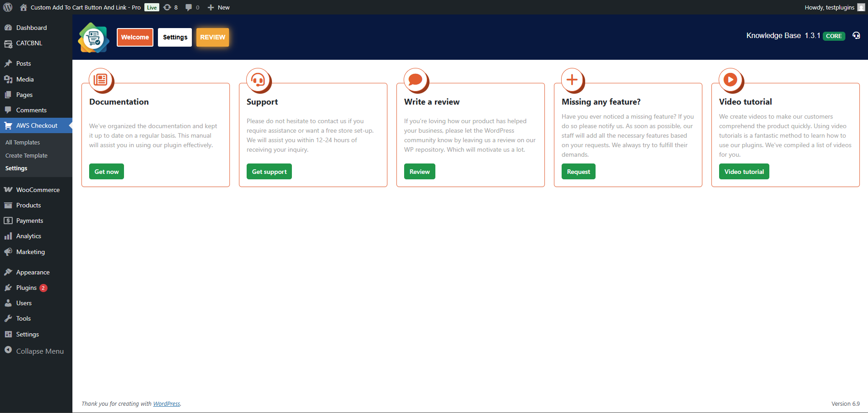Open Create Template submenu item

point(26,155)
